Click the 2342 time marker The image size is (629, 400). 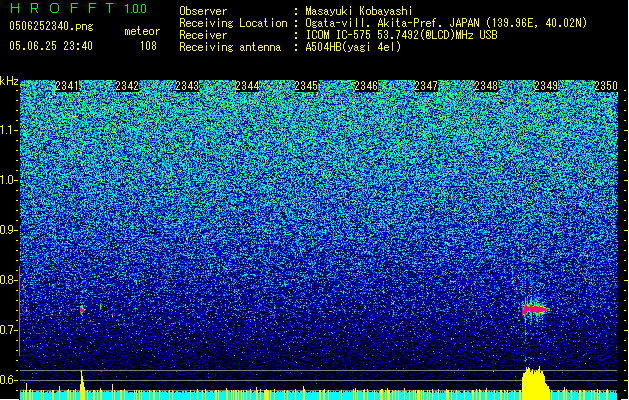[x=127, y=86]
